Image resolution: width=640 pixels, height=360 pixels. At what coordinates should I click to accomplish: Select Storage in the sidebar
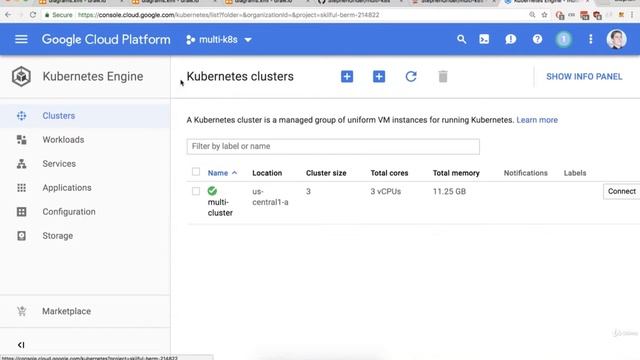click(x=58, y=236)
